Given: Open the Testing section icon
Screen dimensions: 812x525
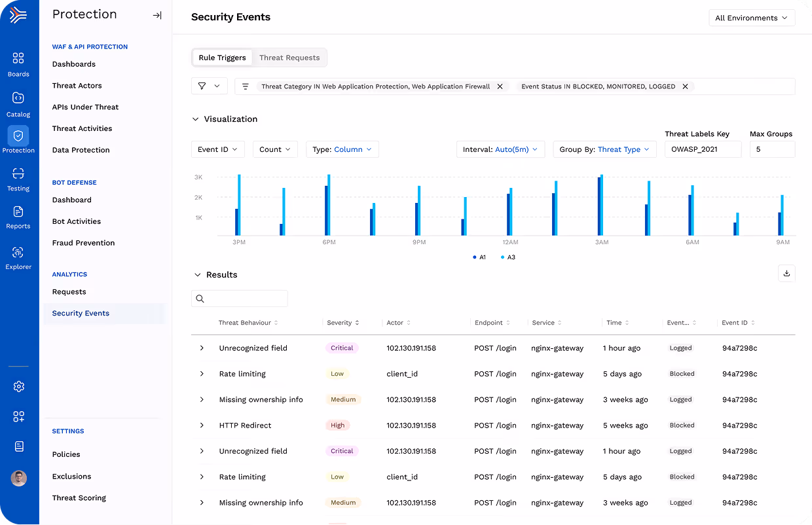Looking at the screenshot, I should pyautogui.click(x=18, y=174).
